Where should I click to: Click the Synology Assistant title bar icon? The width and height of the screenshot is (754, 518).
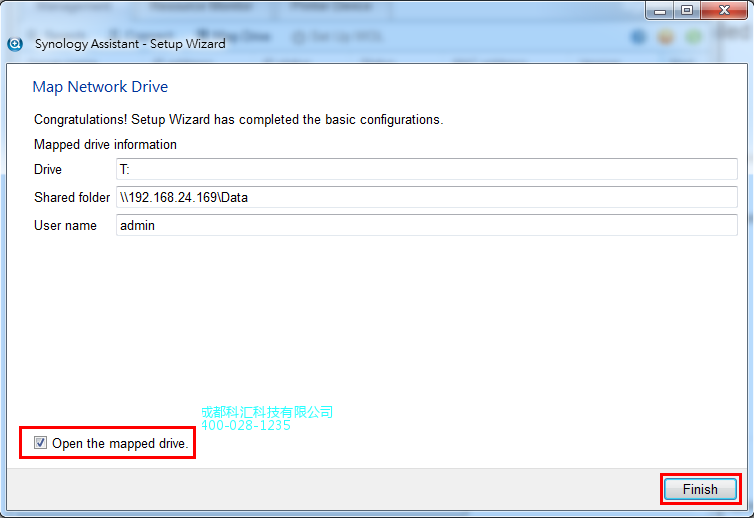pyautogui.click(x=15, y=44)
